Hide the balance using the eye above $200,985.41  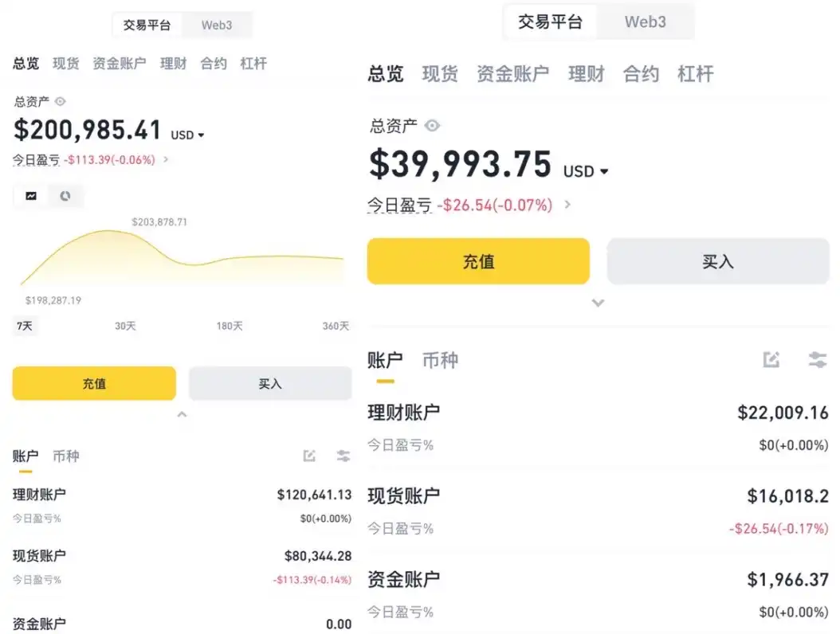pos(61,101)
